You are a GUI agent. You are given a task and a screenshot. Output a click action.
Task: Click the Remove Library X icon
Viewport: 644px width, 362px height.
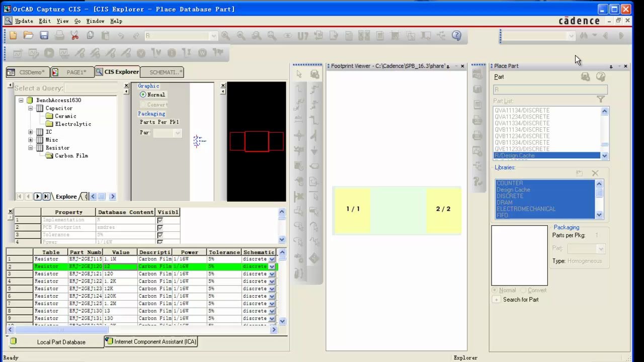(595, 173)
